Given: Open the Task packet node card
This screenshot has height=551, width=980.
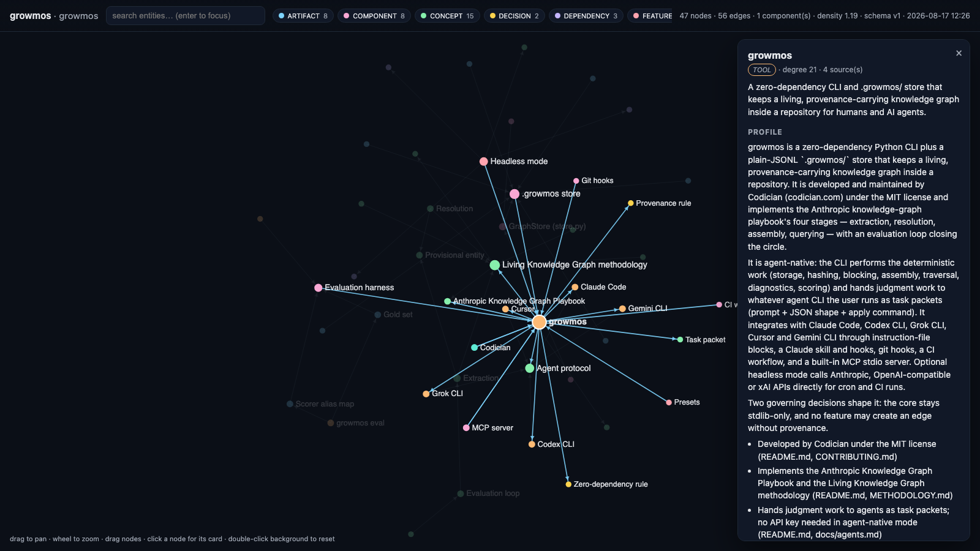Looking at the screenshot, I should pyautogui.click(x=680, y=340).
